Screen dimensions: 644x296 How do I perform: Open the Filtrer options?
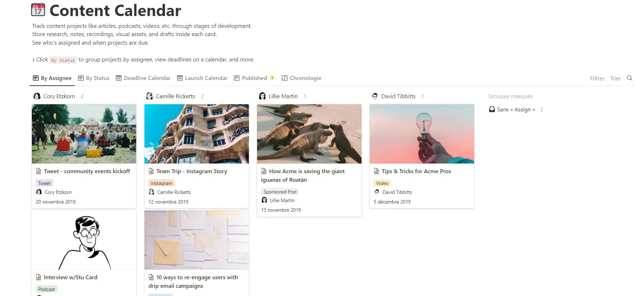pyautogui.click(x=597, y=79)
